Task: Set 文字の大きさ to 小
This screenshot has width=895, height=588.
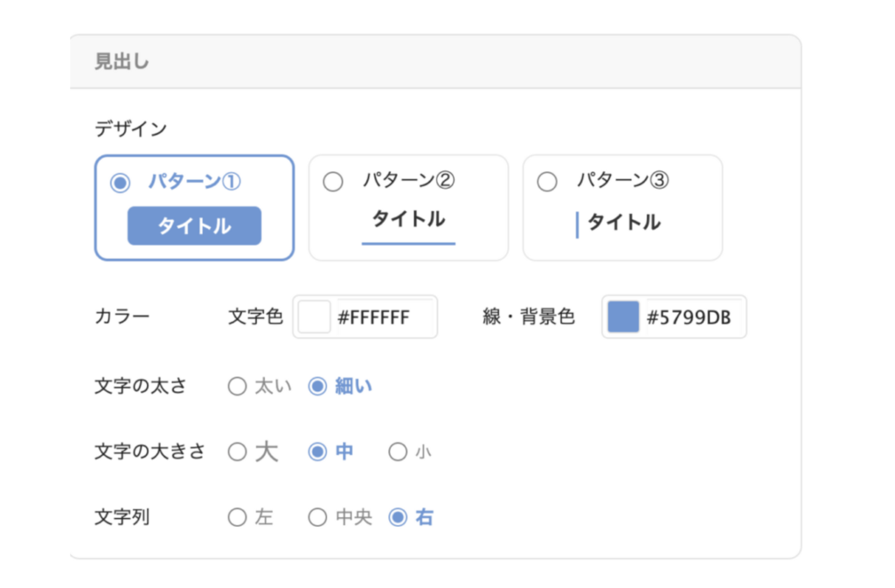Action: click(398, 452)
